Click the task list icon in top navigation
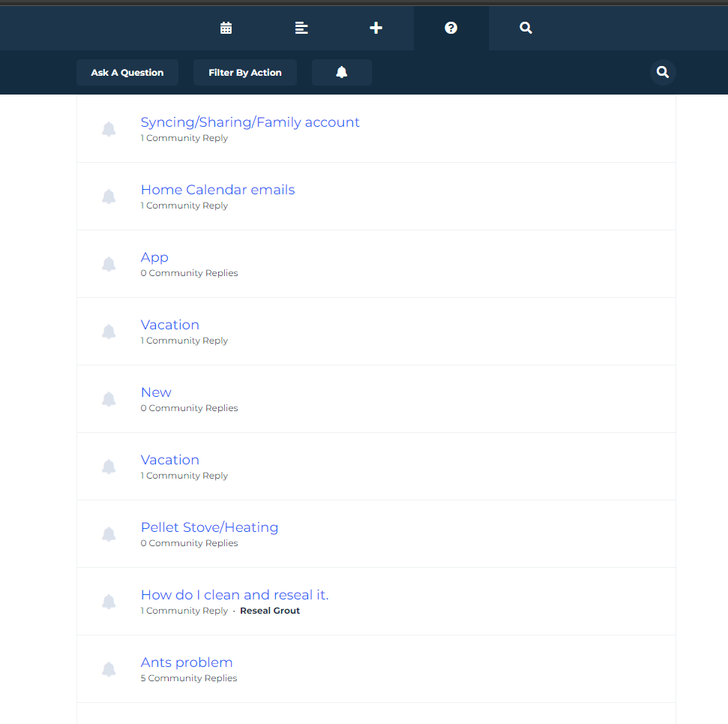The width and height of the screenshot is (728, 724). pyautogui.click(x=301, y=28)
